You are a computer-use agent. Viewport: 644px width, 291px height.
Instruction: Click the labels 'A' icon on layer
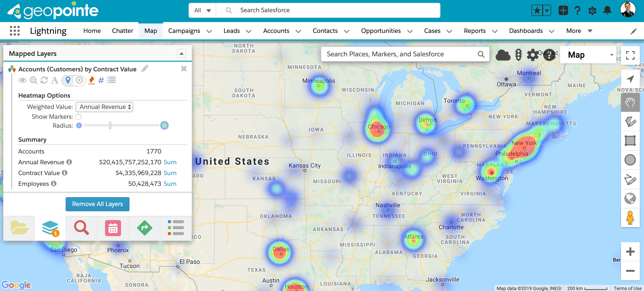pyautogui.click(x=54, y=80)
